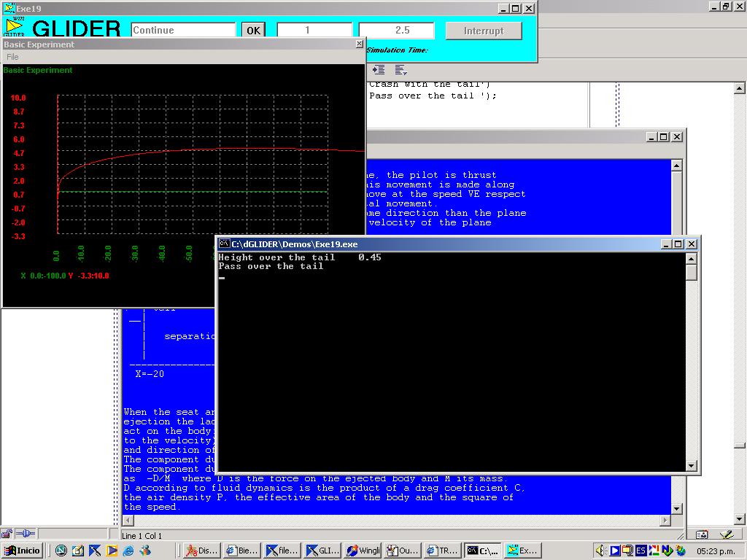The image size is (747, 560).
Task: Click the OK button in GLIDER panel
Action: pyautogui.click(x=253, y=30)
